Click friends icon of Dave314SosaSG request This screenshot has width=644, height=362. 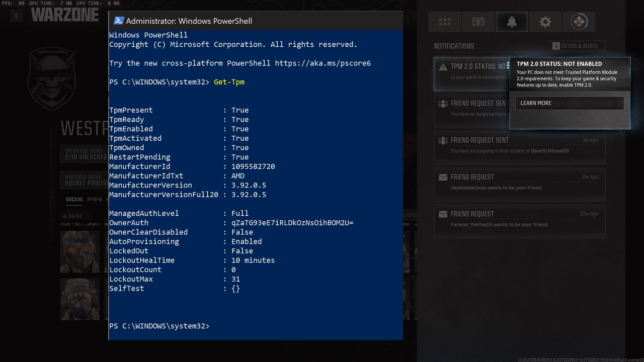click(443, 140)
